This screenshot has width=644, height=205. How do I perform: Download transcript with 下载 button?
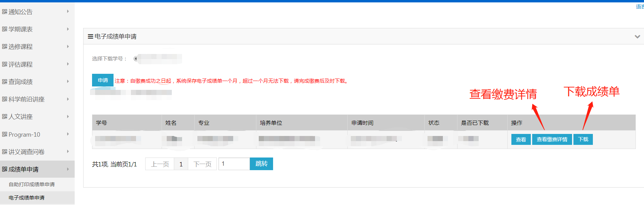pyautogui.click(x=583, y=139)
